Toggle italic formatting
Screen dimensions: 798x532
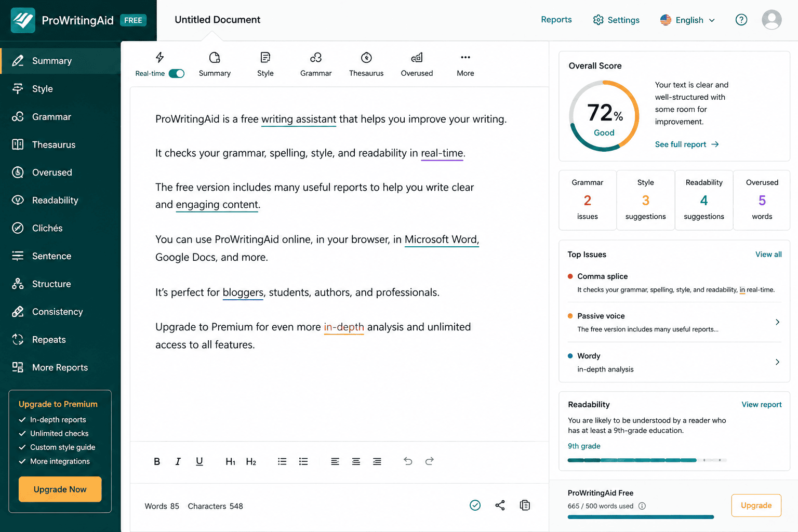(178, 461)
